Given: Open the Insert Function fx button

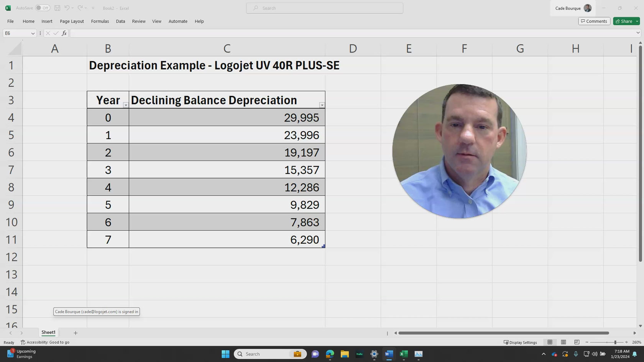Looking at the screenshot, I should (x=64, y=33).
